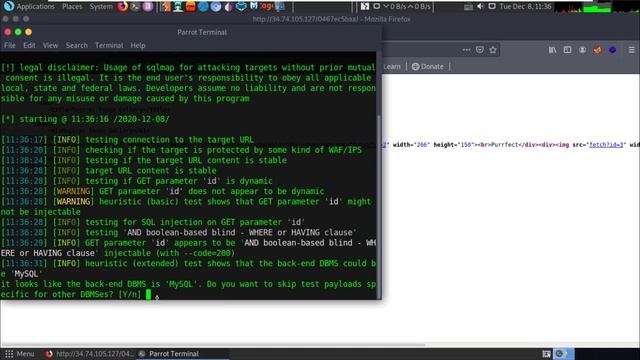The height and width of the screenshot is (360, 640).
Task: Open Firefox page actions three-dot menu
Action: tap(466, 50)
